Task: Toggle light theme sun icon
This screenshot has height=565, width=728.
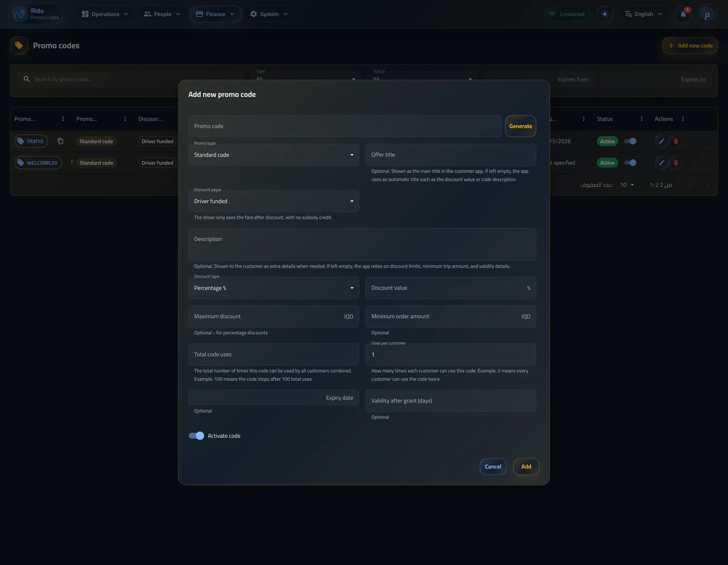Action: 605,14
